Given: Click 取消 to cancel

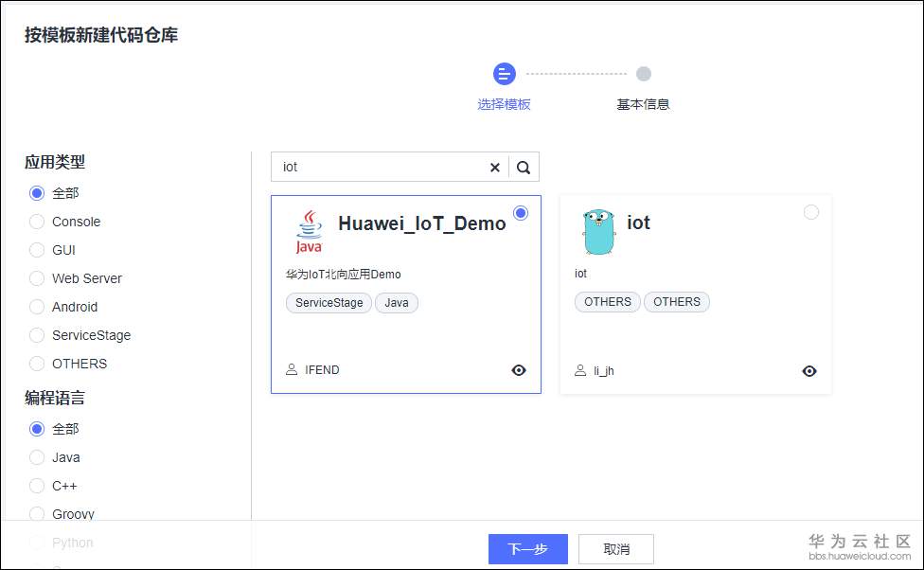Looking at the screenshot, I should click(616, 549).
